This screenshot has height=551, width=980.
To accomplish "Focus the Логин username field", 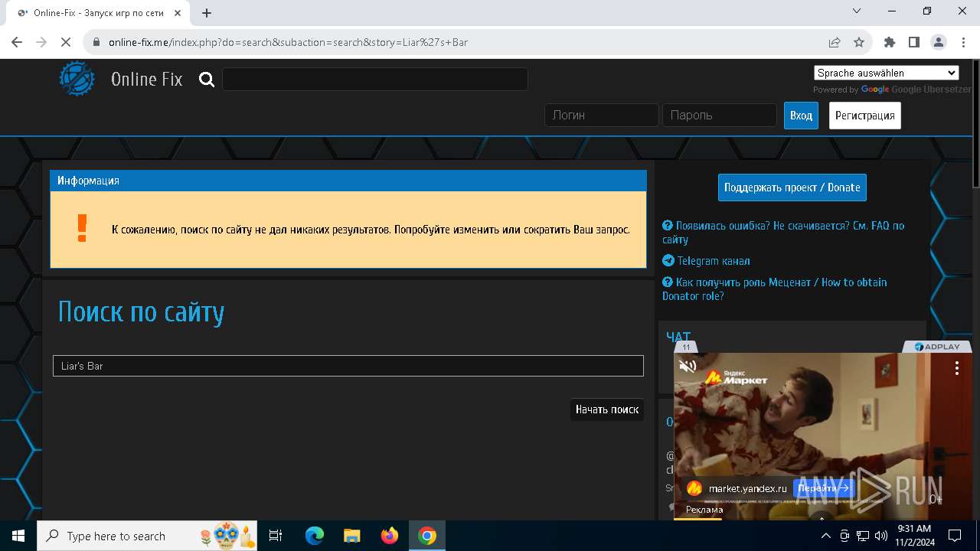I will [x=602, y=115].
